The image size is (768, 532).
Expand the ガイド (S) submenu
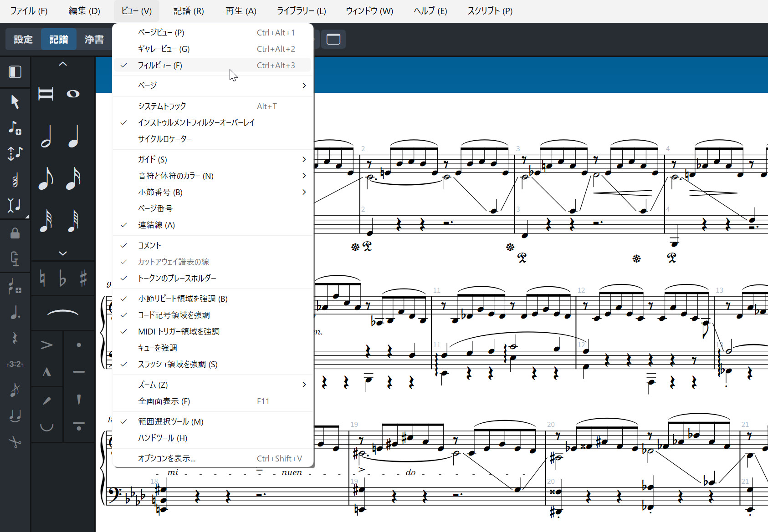coord(213,160)
